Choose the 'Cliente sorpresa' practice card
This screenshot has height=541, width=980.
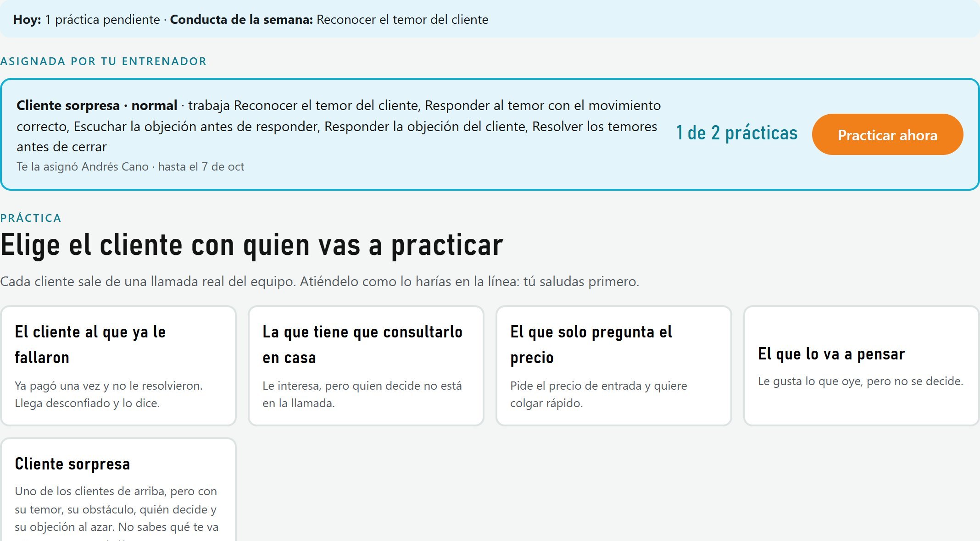[118, 490]
